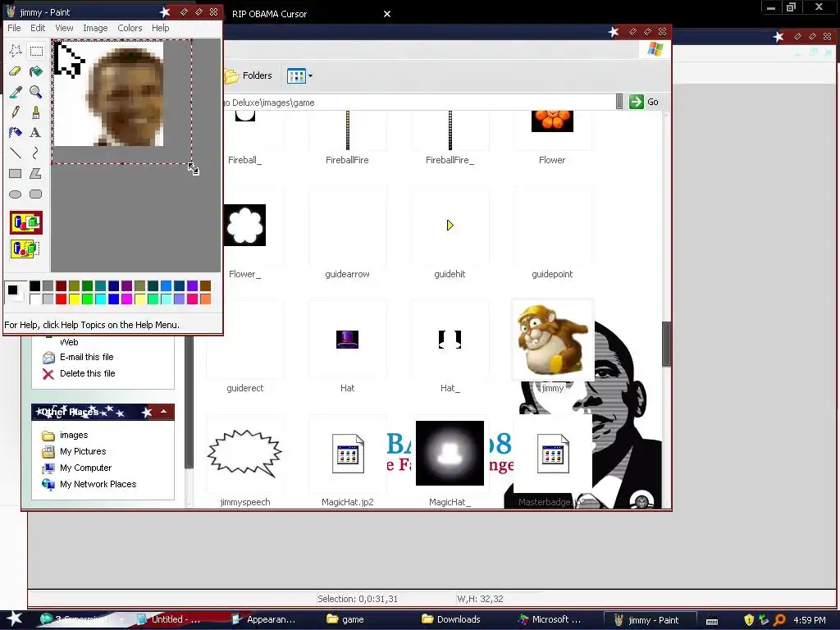840x630 pixels.
Task: Select the jimmyspeech bubble thumbnail
Action: click(244, 454)
